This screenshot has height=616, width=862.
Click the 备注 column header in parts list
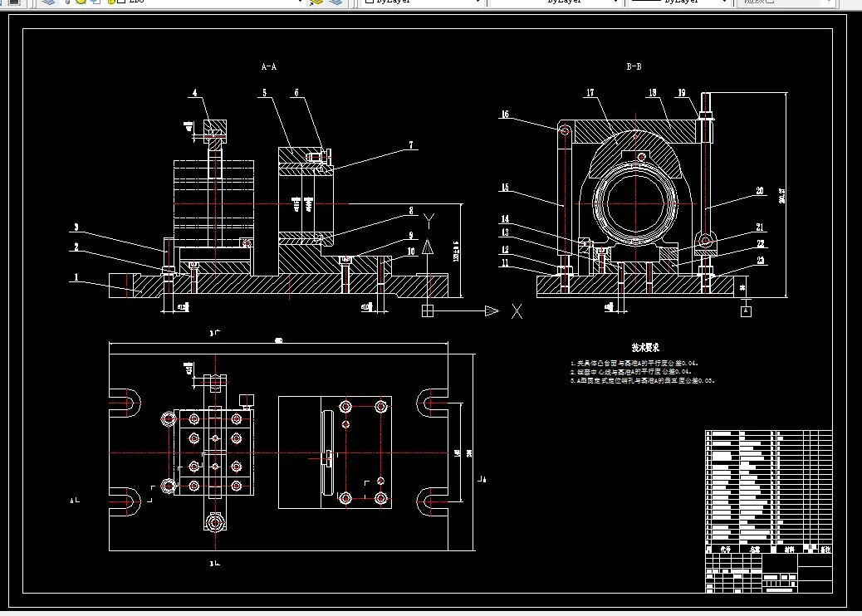tap(825, 549)
